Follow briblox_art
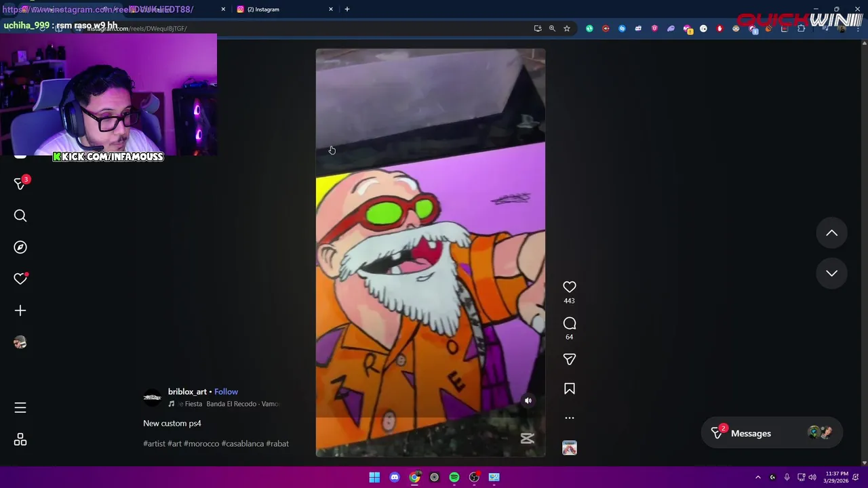 tap(226, 392)
